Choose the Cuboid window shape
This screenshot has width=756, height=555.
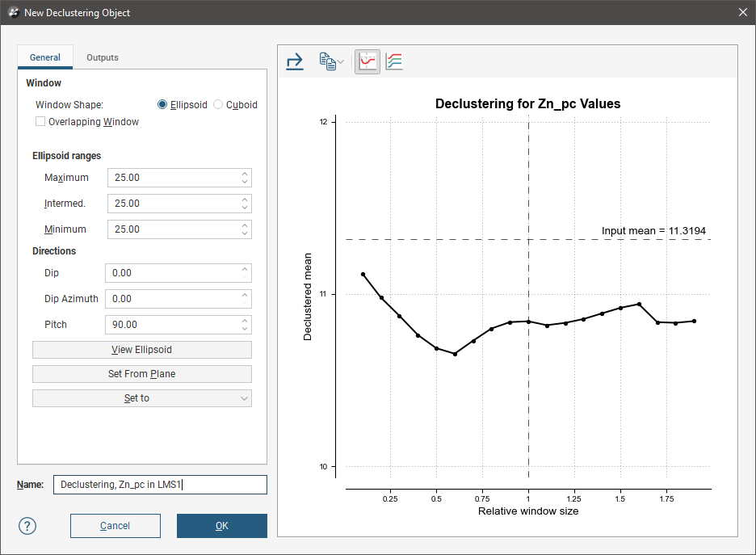[218, 105]
